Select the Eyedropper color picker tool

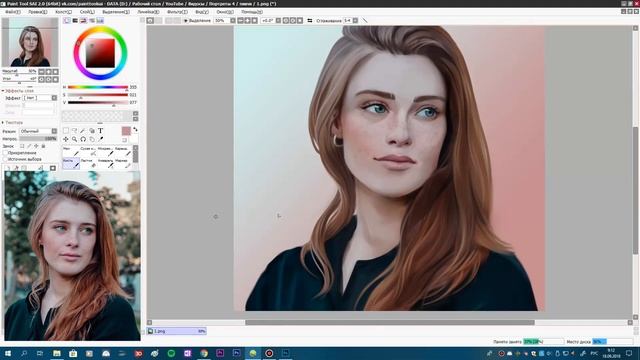pyautogui.click(x=100, y=139)
